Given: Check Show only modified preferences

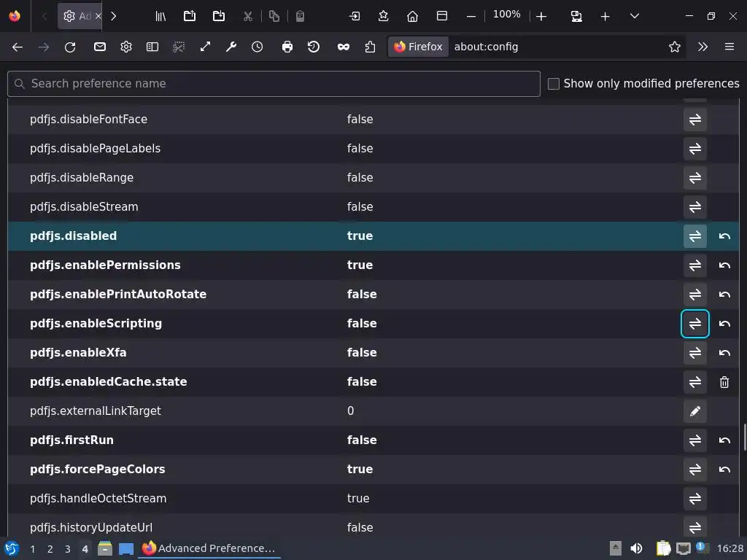Looking at the screenshot, I should [554, 84].
